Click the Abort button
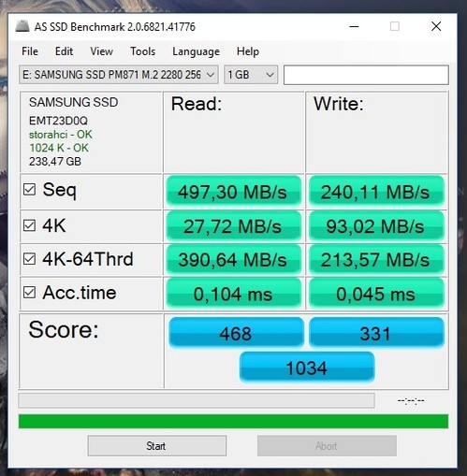This screenshot has width=467, height=476. point(327,446)
